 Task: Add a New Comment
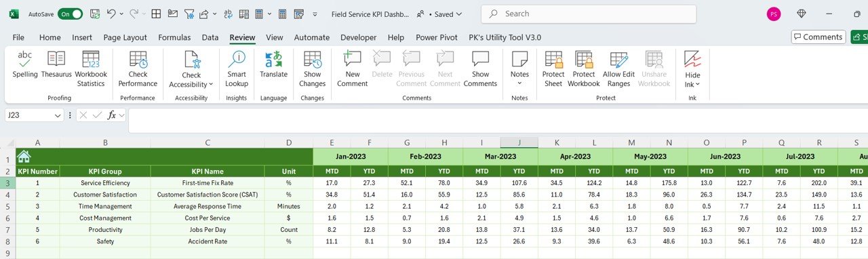pyautogui.click(x=353, y=69)
